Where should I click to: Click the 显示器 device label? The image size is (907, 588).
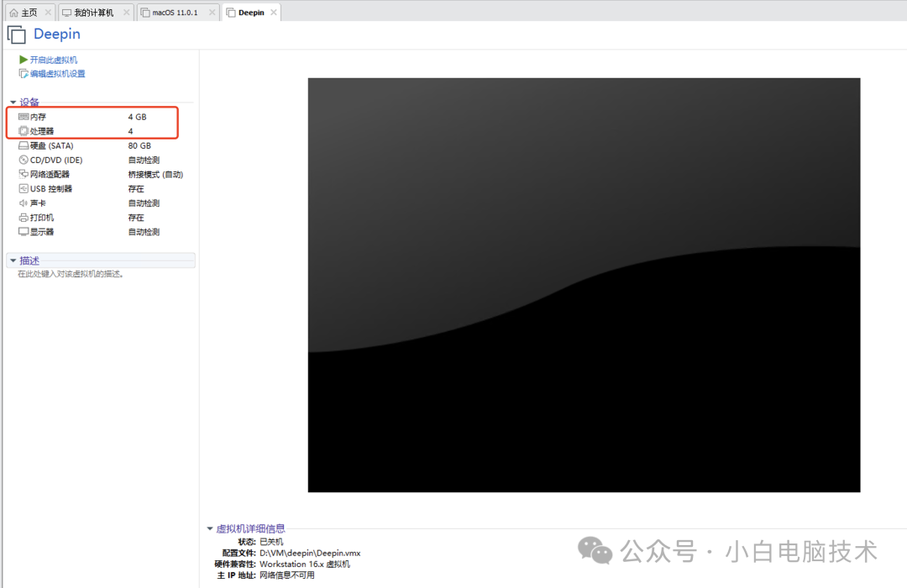pos(42,232)
